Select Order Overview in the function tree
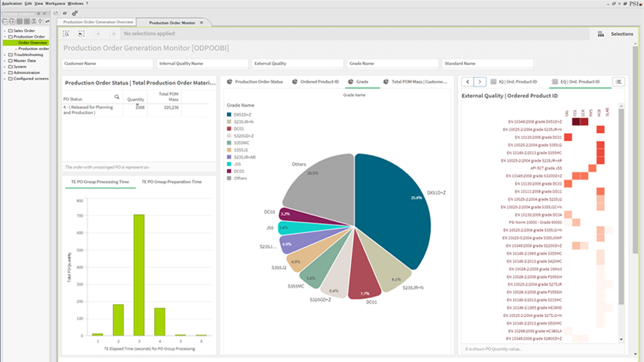 point(32,43)
